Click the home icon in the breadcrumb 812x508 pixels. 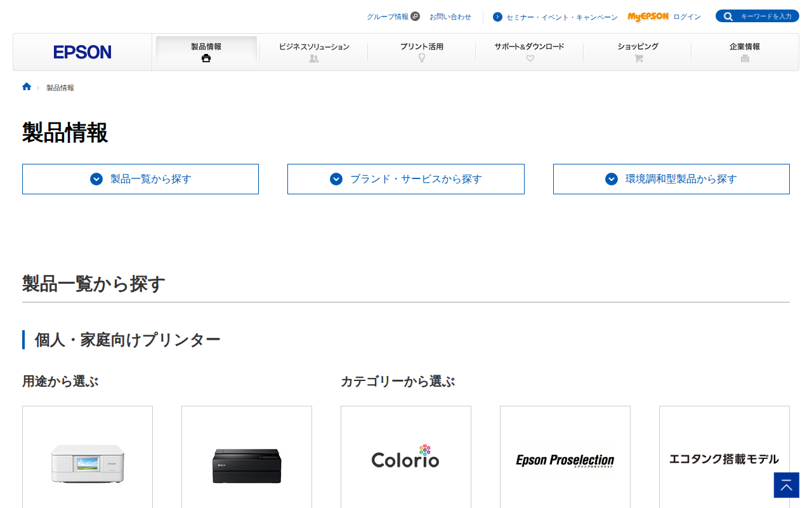tap(27, 87)
